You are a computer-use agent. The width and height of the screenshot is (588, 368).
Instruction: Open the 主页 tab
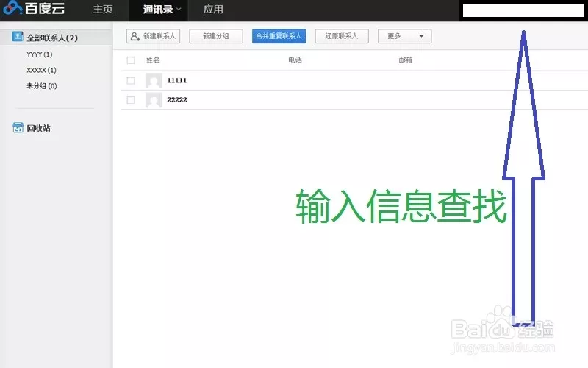(103, 10)
